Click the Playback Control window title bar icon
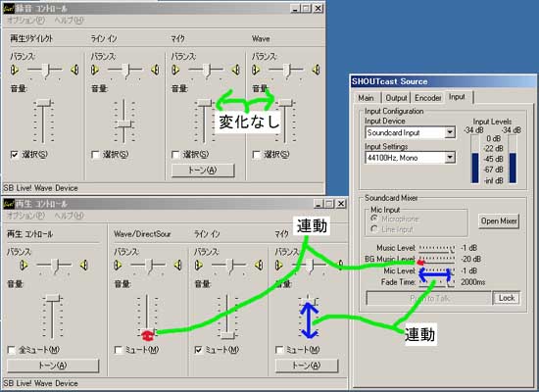The image size is (539, 392). [x=9, y=204]
